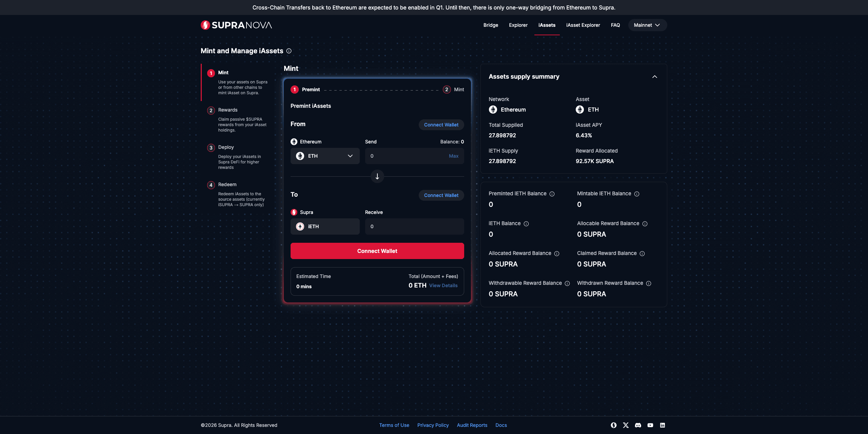Screen dimensions: 868x434
Task: Collapse the Assets supply summary panel
Action: [654, 77]
